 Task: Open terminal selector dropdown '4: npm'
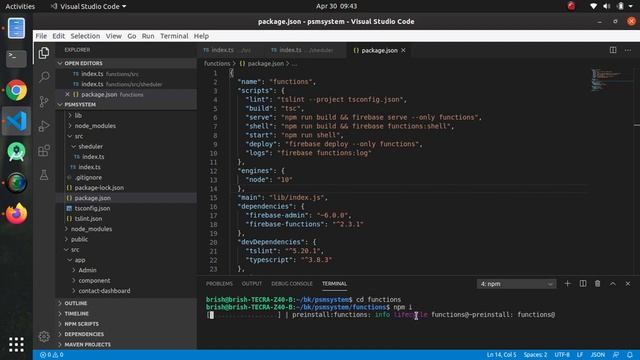pos(516,284)
